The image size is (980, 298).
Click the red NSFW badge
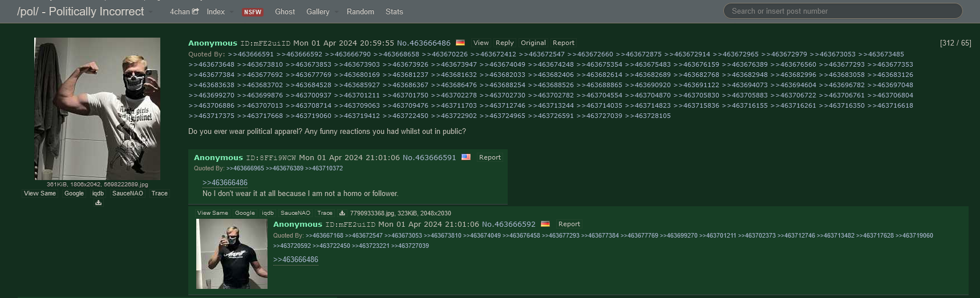tap(253, 12)
